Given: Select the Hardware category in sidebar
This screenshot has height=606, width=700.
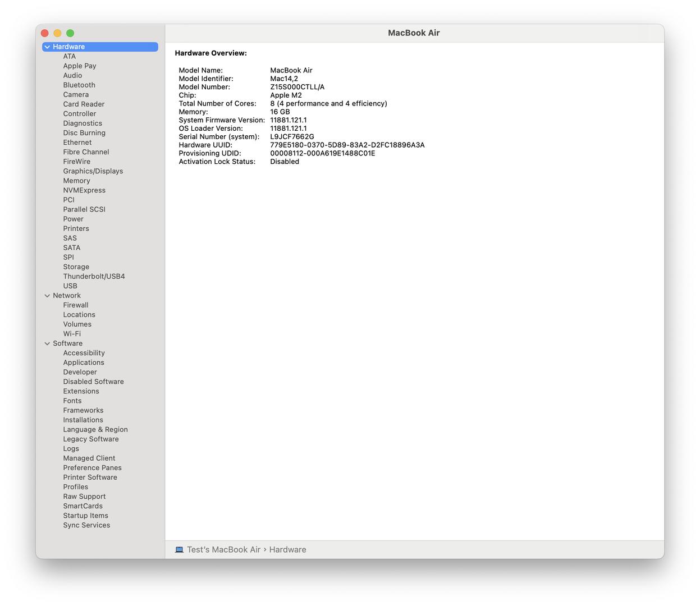Looking at the screenshot, I should (100, 47).
